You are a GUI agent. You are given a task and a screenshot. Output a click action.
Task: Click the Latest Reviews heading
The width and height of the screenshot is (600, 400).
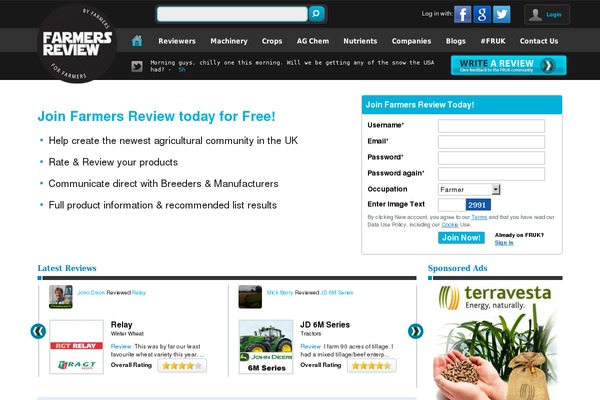(x=67, y=268)
